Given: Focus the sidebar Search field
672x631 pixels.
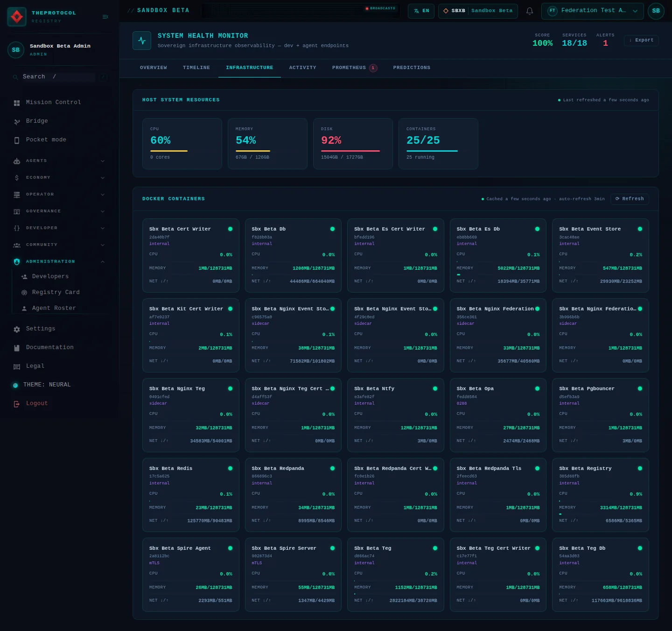Looking at the screenshot, I should [x=59, y=77].
